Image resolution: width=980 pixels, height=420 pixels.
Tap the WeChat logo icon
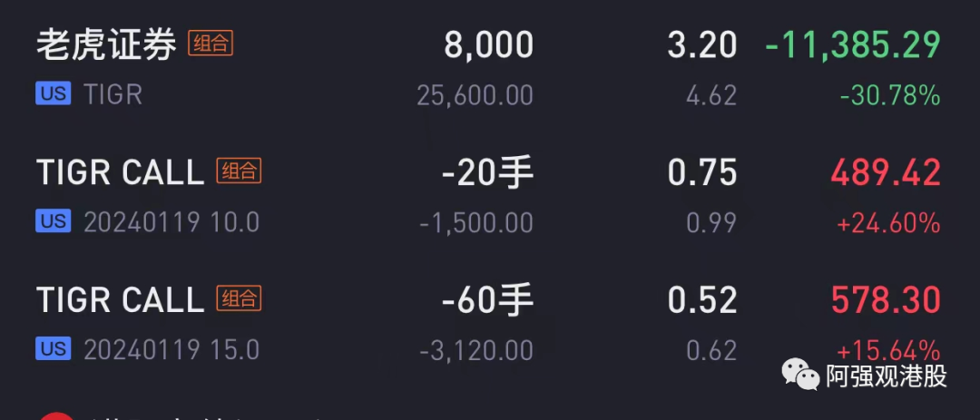coord(799,375)
